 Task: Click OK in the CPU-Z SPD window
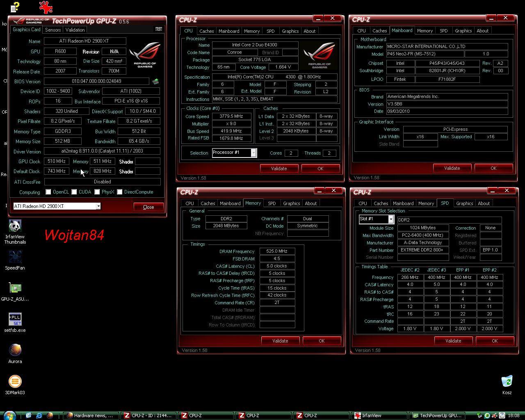click(495, 341)
